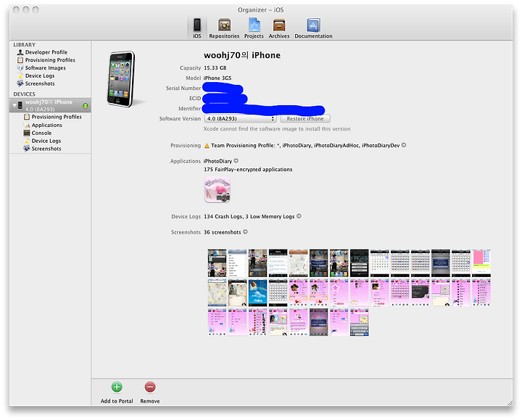Collapse the woohj70 iPhone device tree
This screenshot has width=522, height=420.
[x=14, y=105]
